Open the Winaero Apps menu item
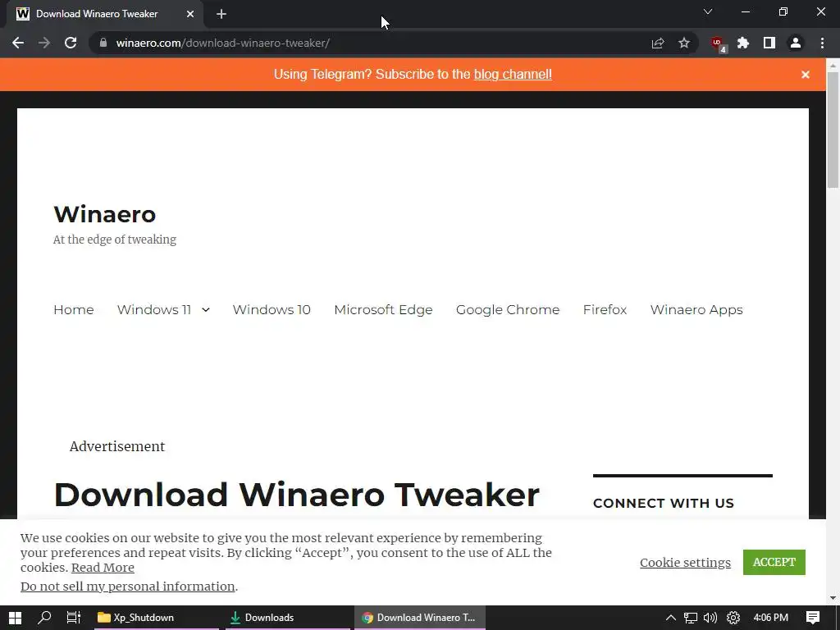This screenshot has width=840, height=630. 696,309
